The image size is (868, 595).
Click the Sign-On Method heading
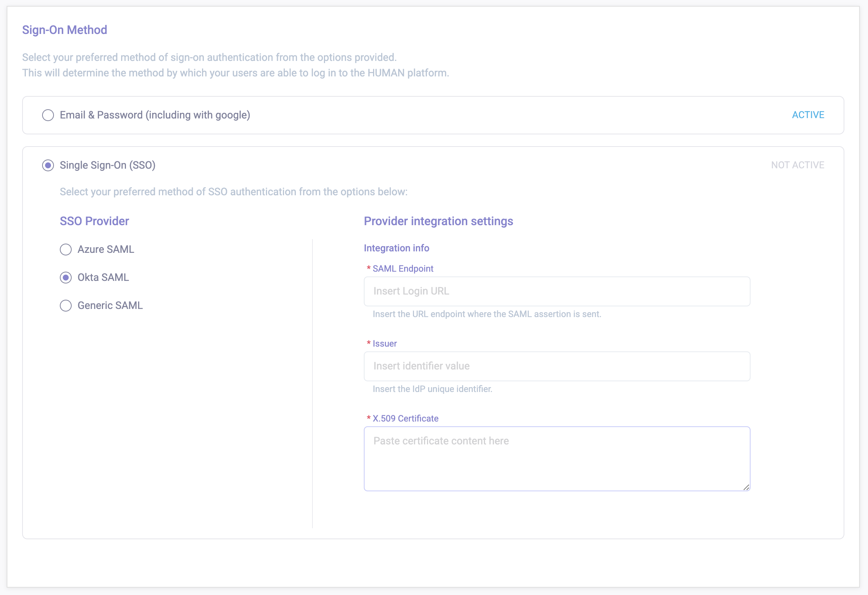(x=65, y=30)
